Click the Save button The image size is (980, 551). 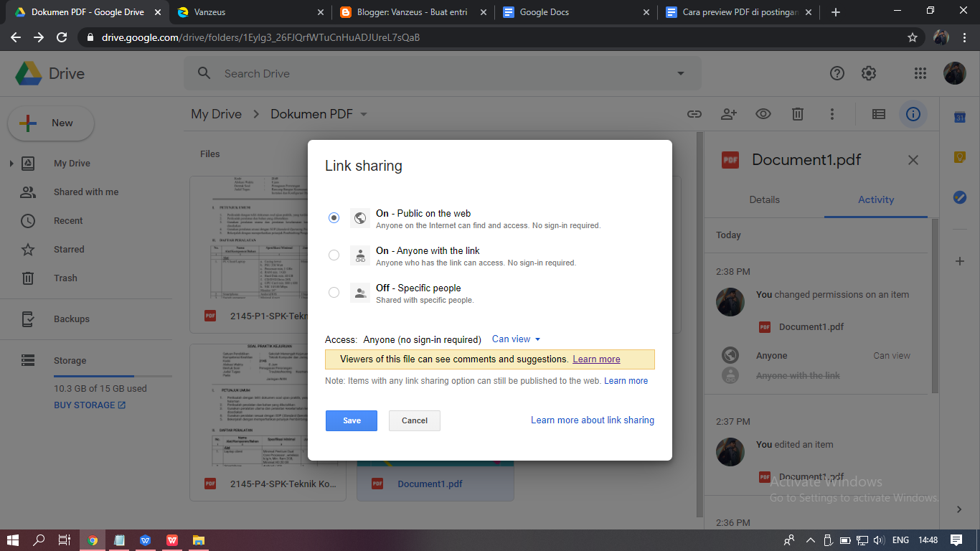pyautogui.click(x=351, y=420)
